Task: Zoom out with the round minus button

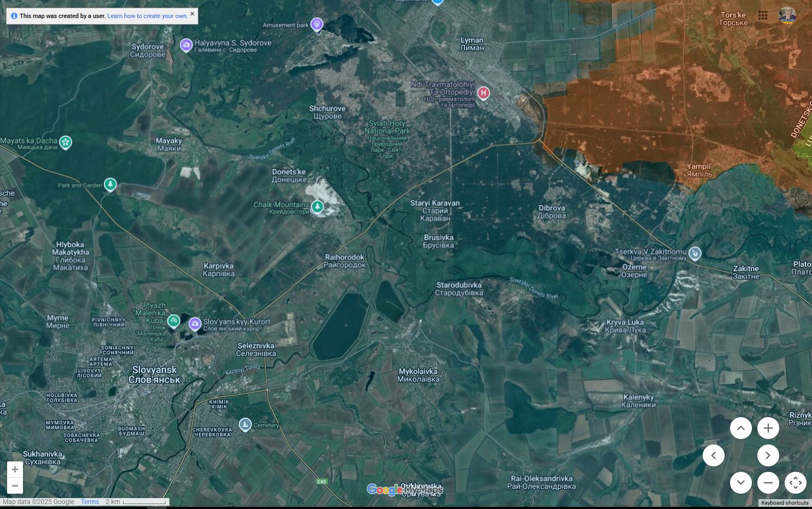Action: [x=768, y=483]
